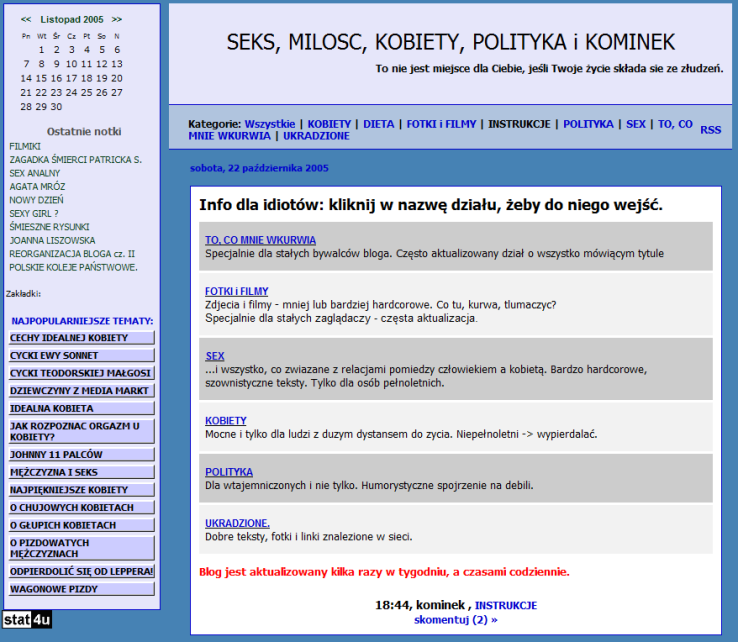The width and height of the screenshot is (738, 642).
Task: Click the IDEALNA KOBIETA topic button
Action: click(x=81, y=409)
